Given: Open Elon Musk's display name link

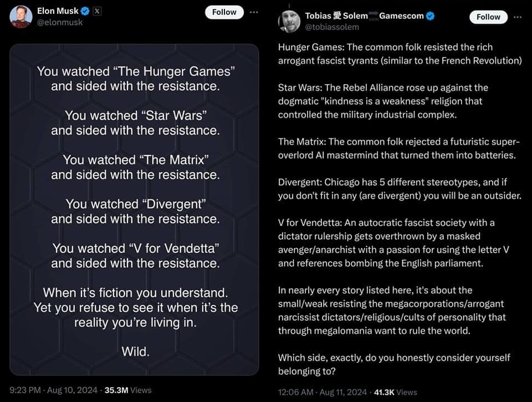Looking at the screenshot, I should coord(58,11).
